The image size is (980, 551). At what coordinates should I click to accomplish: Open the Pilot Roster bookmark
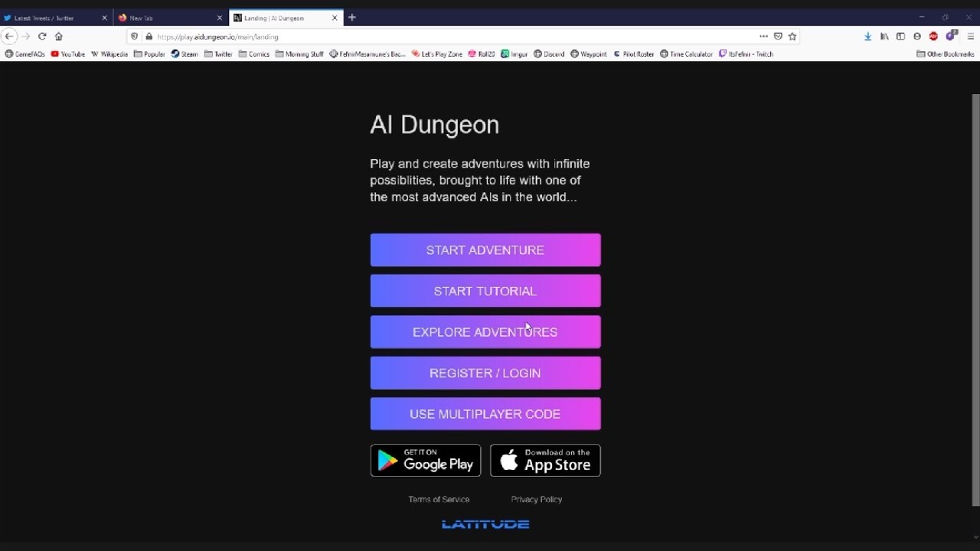coord(633,54)
